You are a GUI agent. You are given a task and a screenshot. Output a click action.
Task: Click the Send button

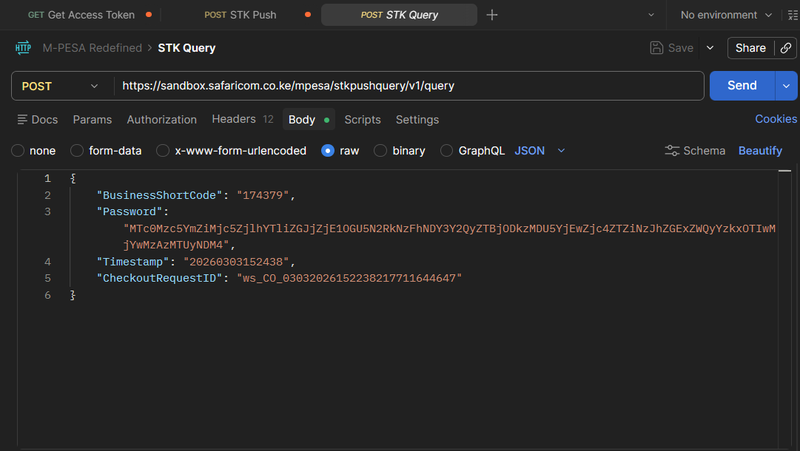click(x=742, y=86)
